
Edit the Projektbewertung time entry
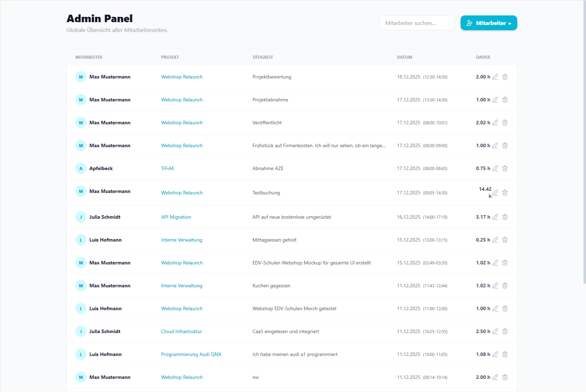pyautogui.click(x=495, y=77)
